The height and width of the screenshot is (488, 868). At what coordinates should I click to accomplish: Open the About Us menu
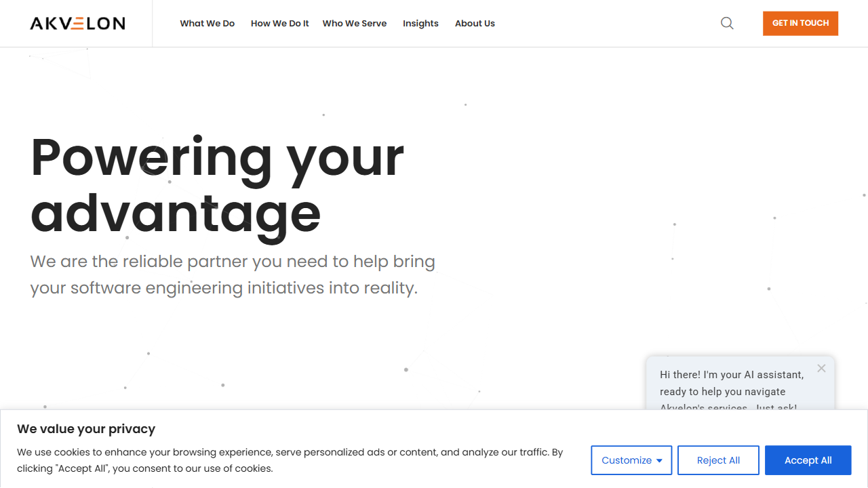475,23
